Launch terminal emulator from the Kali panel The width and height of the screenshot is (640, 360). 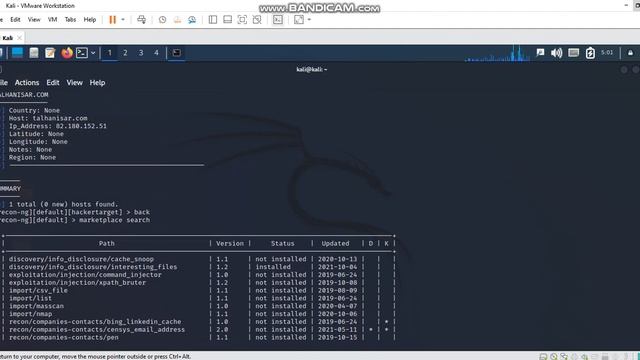(x=82, y=53)
